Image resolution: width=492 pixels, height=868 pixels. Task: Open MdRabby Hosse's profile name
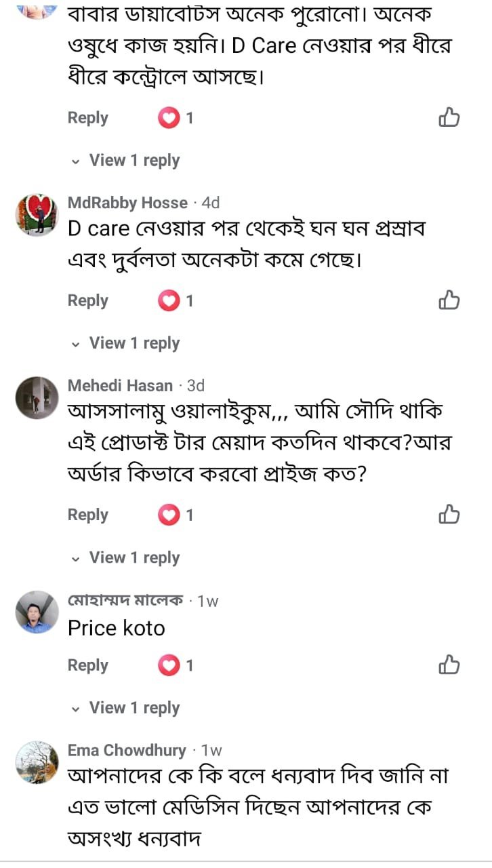click(x=127, y=203)
